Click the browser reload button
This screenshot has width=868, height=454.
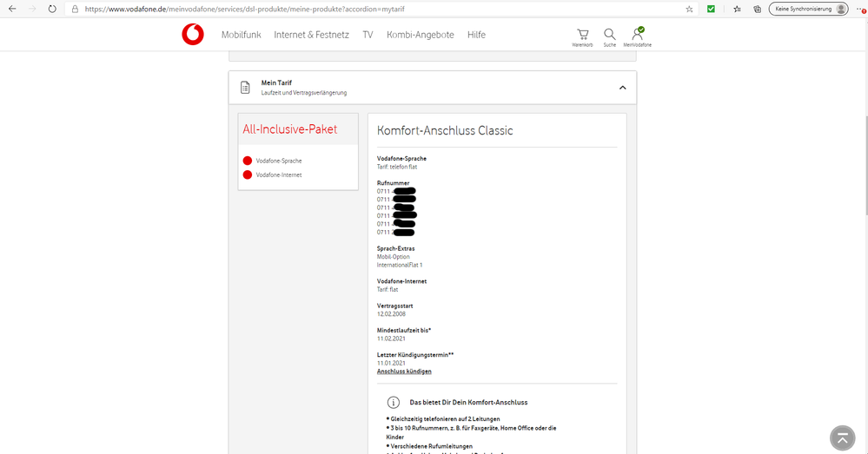52,9
